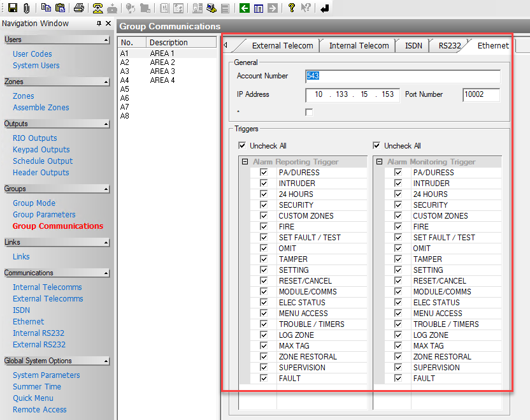Collapse the Communications navigation section
This screenshot has width=530, height=420.
point(105,273)
